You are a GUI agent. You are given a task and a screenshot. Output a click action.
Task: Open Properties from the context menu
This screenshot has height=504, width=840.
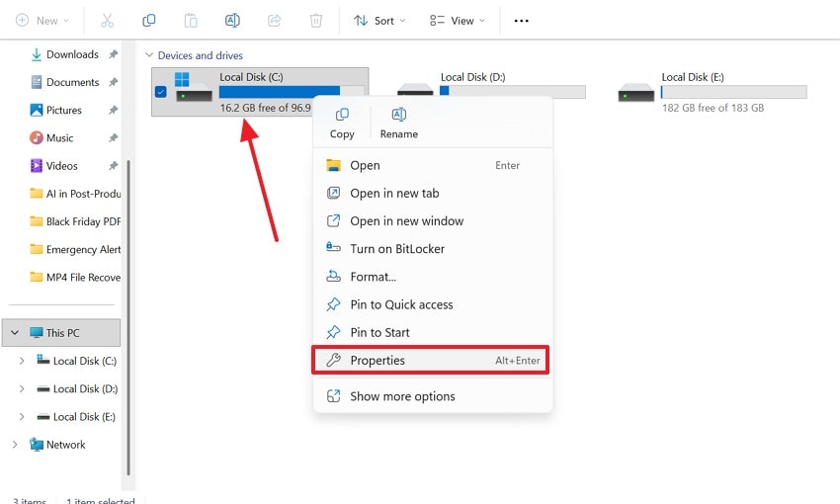pos(431,361)
